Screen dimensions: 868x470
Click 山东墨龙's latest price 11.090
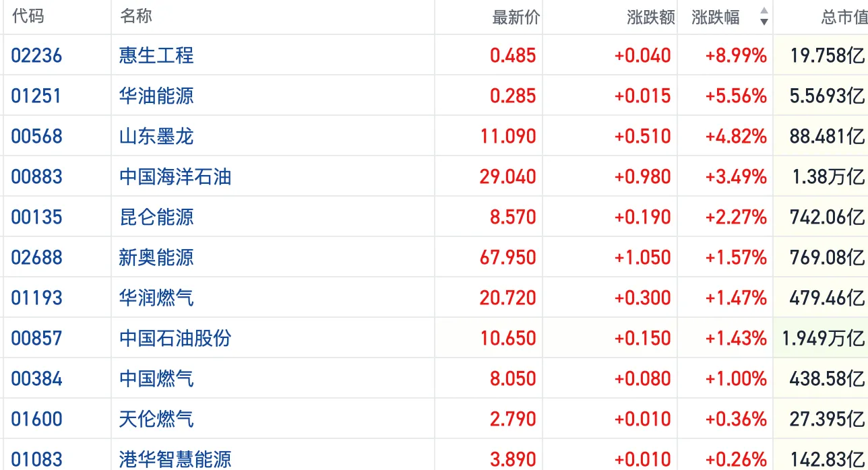click(507, 136)
